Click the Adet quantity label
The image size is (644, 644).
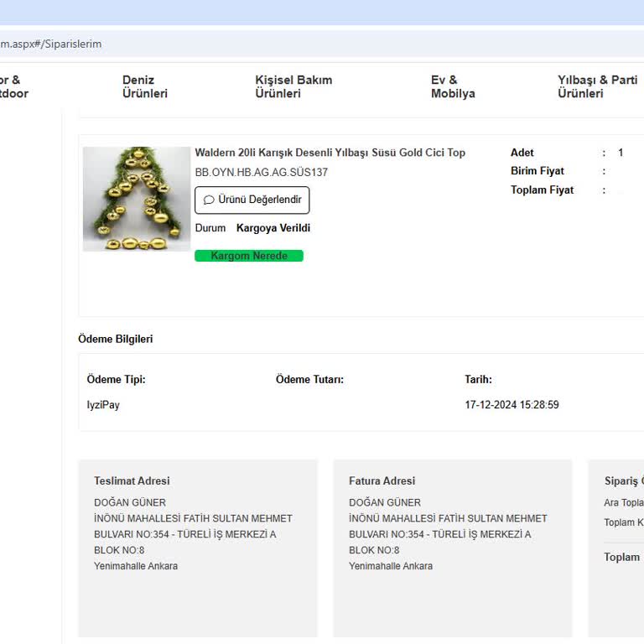[x=522, y=153]
